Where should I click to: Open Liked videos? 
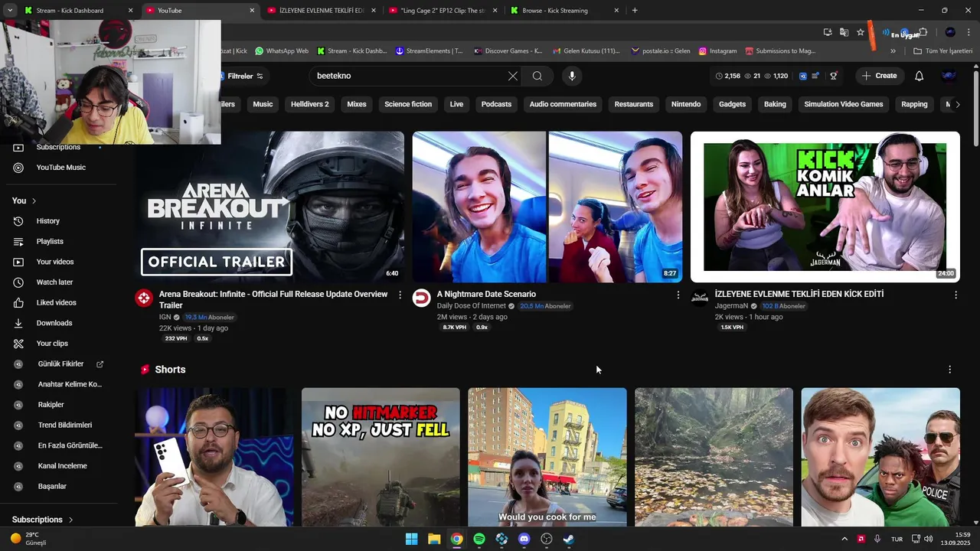(x=56, y=302)
